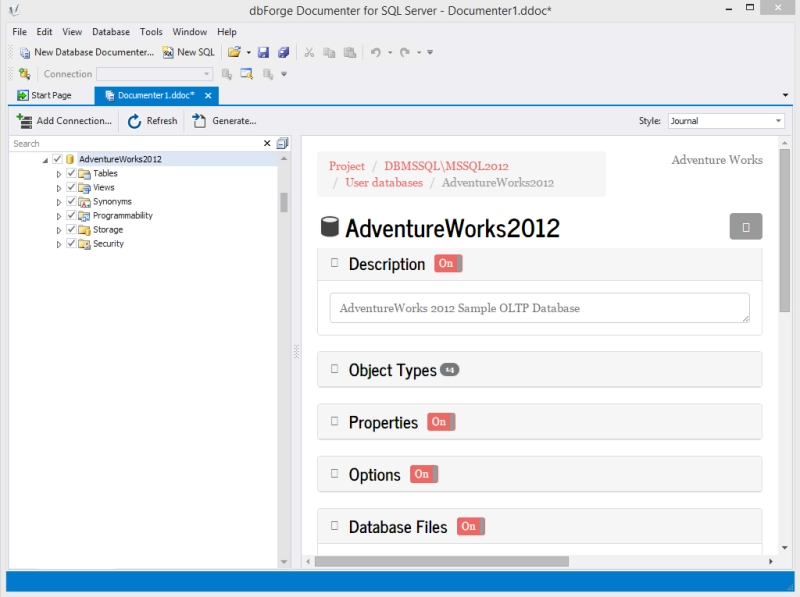Screen dimensions: 800x597
Task: Click the Tables folder icon in tree
Action: click(x=84, y=174)
